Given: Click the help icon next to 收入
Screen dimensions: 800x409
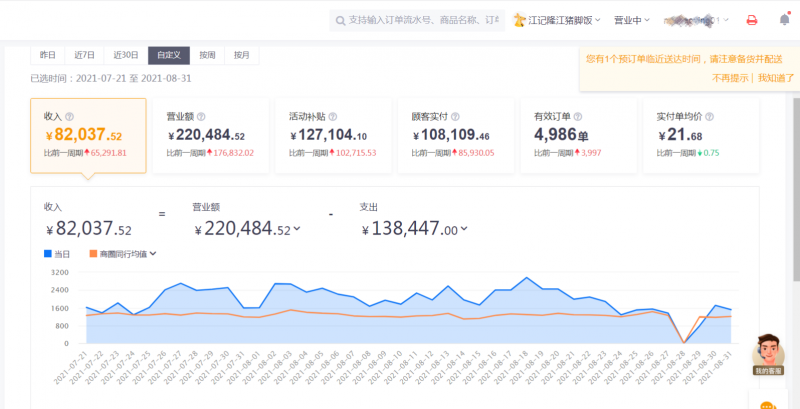Looking at the screenshot, I should (x=69, y=117).
